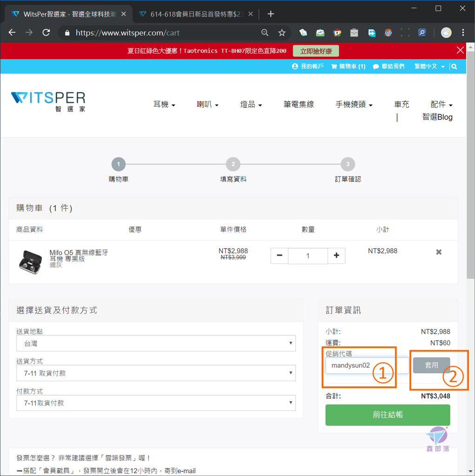Click the green bracket capture extension icon
The image size is (475, 476).
point(405,33)
